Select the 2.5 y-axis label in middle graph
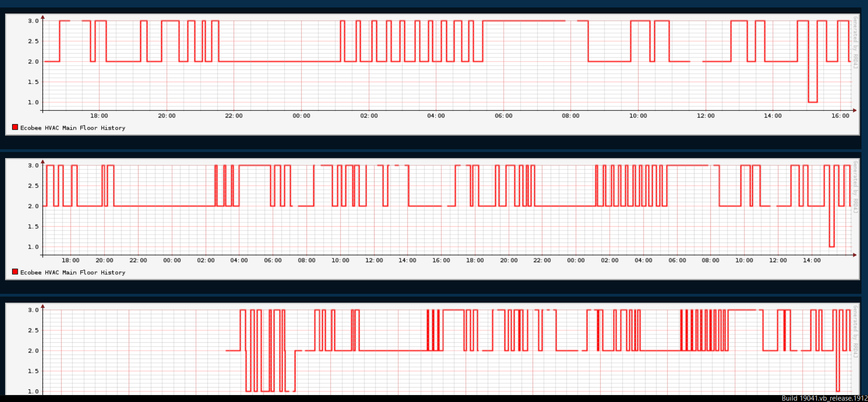 tap(33, 186)
